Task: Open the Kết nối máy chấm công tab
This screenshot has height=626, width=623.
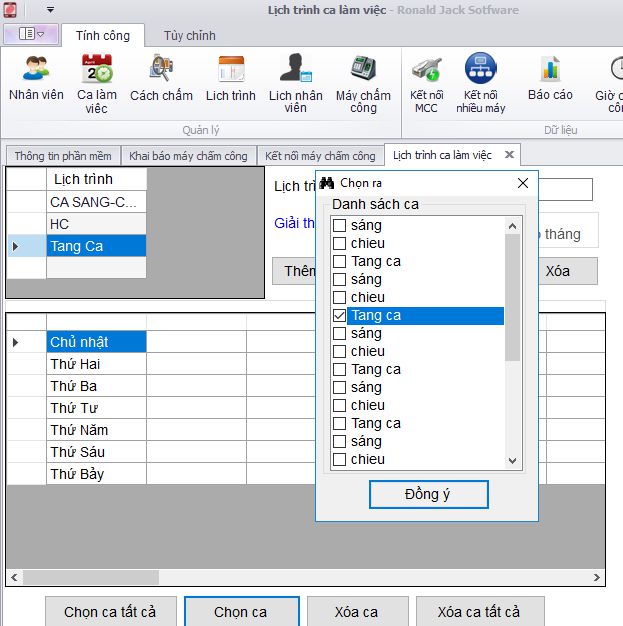Action: pos(320,156)
